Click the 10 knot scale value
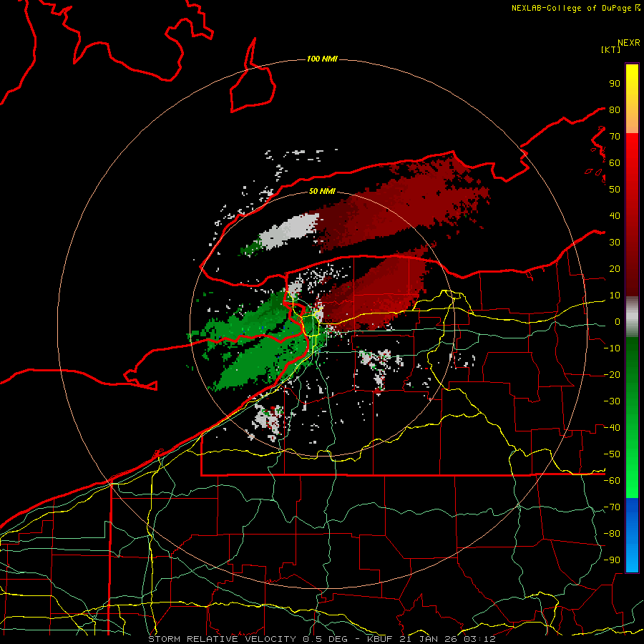Screen dimensions: 644x644 [615, 296]
